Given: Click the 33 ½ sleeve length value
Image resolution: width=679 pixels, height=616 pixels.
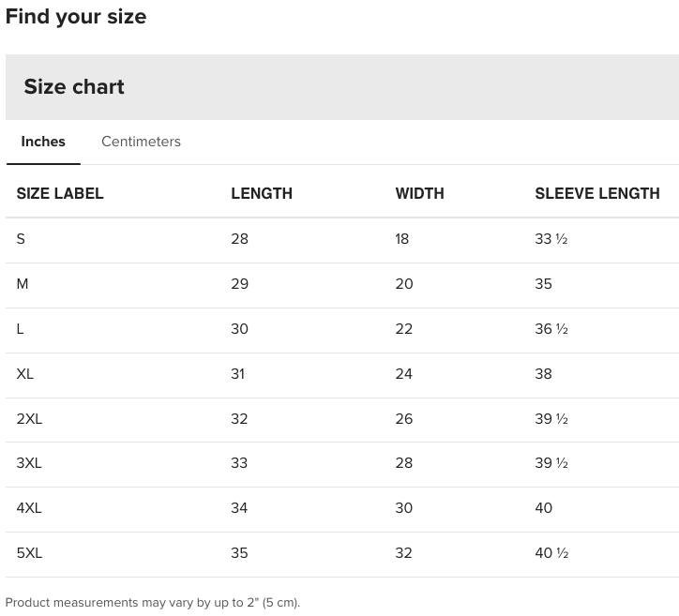Looking at the screenshot, I should point(551,239).
